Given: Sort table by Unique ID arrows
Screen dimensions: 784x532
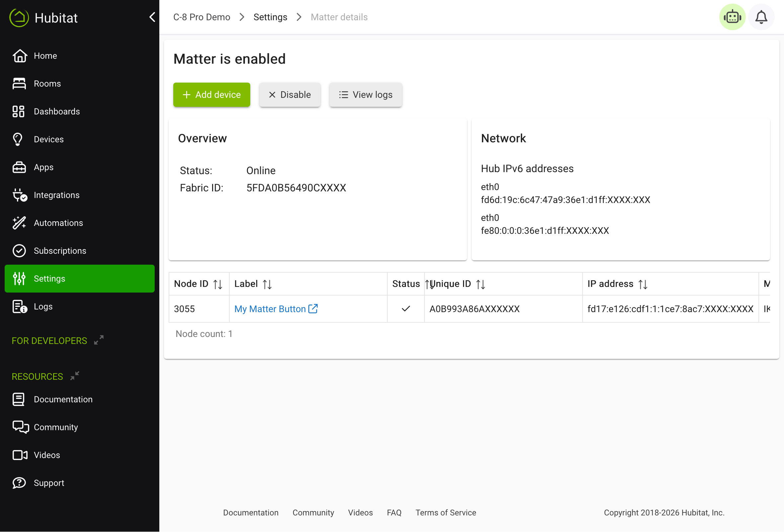Looking at the screenshot, I should [x=480, y=285].
